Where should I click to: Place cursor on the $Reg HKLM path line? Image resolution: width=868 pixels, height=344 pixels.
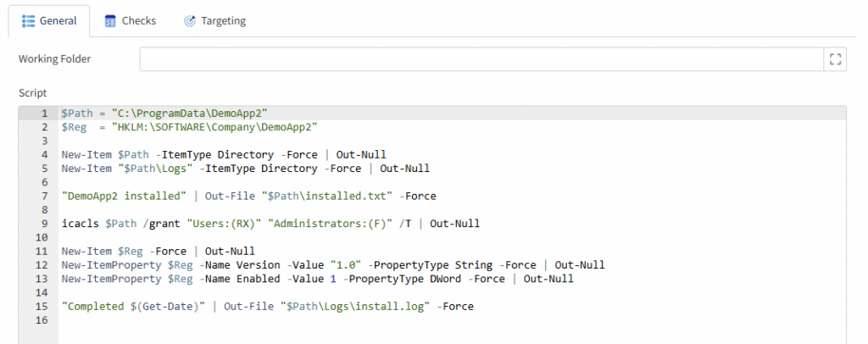pos(189,127)
